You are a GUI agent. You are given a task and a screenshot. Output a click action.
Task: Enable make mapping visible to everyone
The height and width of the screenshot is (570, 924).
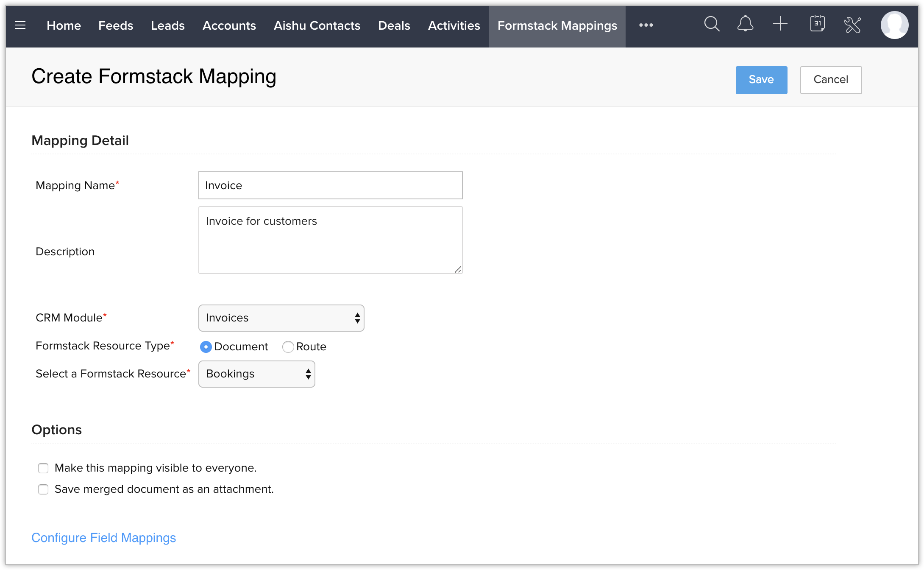coord(43,468)
